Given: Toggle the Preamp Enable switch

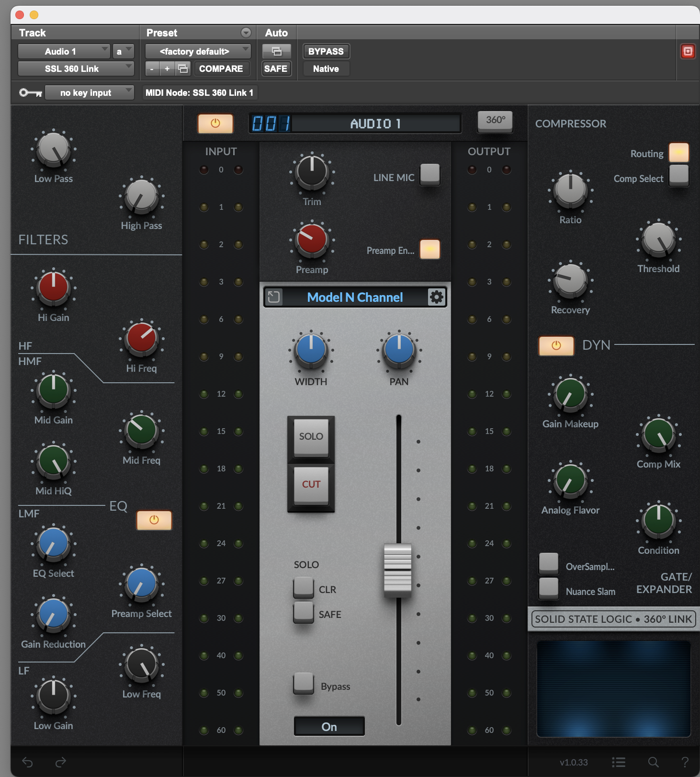Looking at the screenshot, I should pos(430,249).
